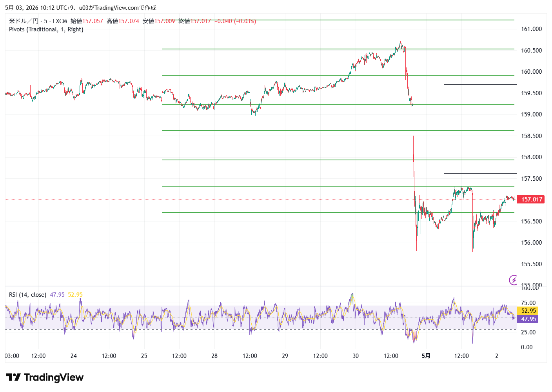This screenshot has width=552, height=392.
Task: Click the RSI 25.00 scale label
Action: click(528, 332)
